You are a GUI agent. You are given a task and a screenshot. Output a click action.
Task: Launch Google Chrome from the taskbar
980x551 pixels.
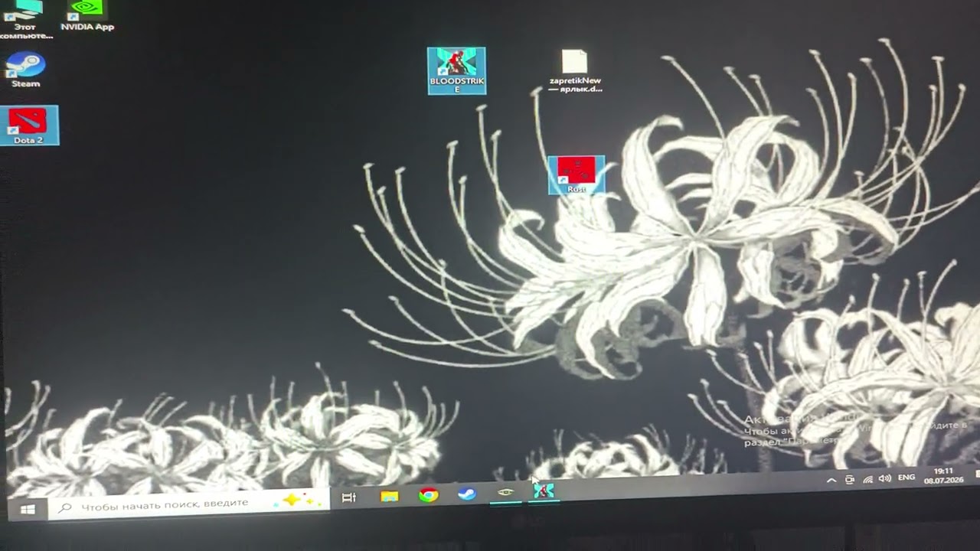click(428, 495)
